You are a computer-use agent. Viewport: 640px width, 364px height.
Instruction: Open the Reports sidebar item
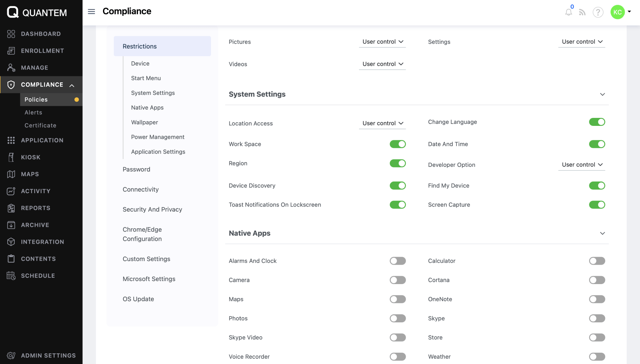click(35, 208)
